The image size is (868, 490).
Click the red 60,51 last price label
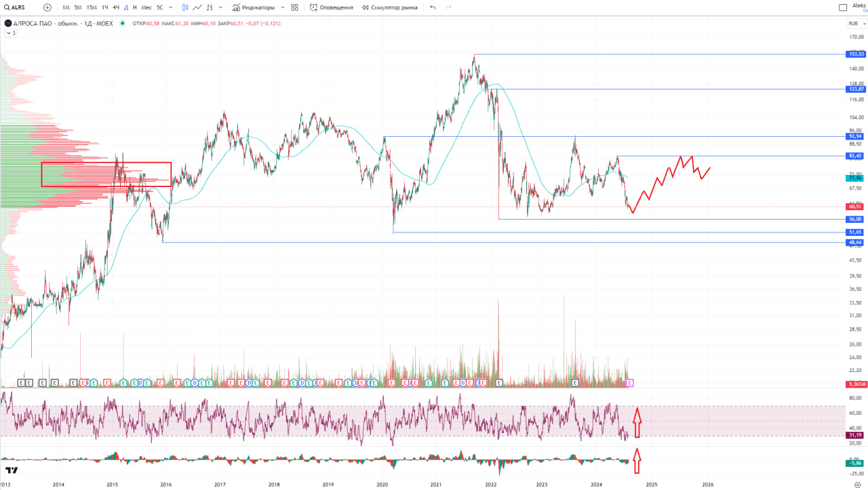856,207
